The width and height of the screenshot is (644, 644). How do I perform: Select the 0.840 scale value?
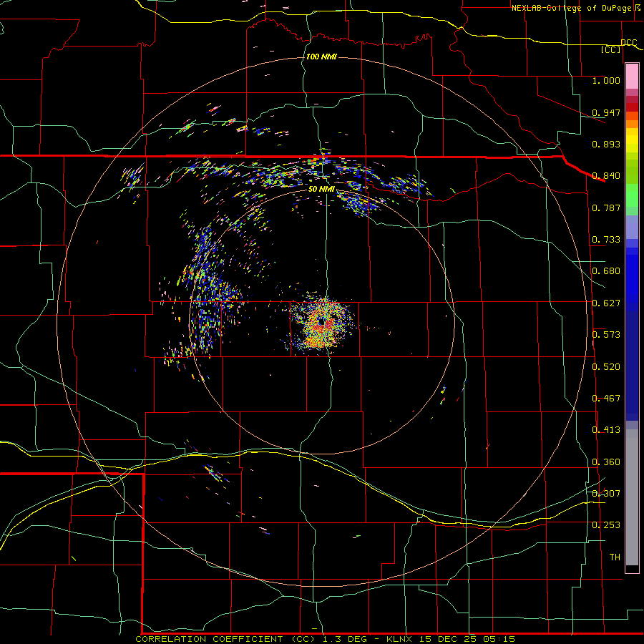[606, 175]
